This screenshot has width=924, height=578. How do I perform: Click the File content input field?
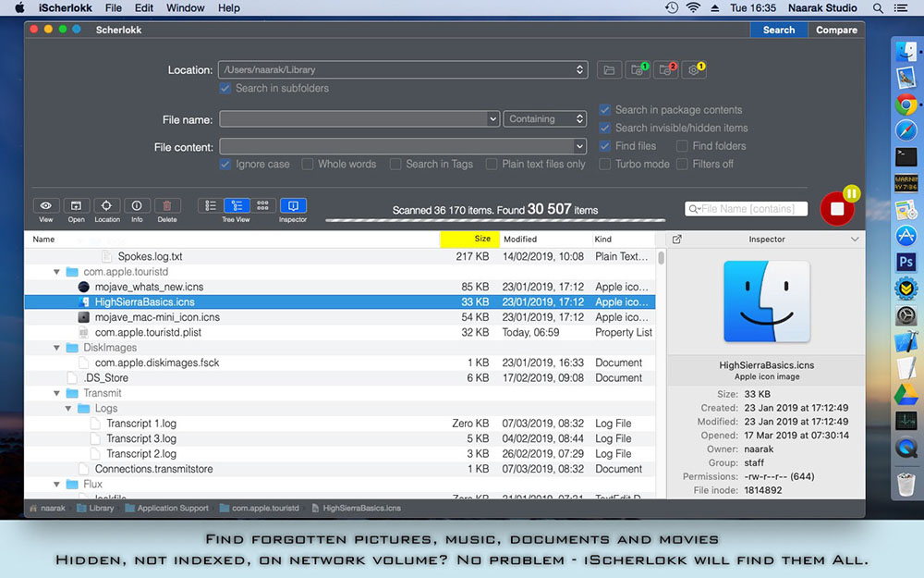397,146
